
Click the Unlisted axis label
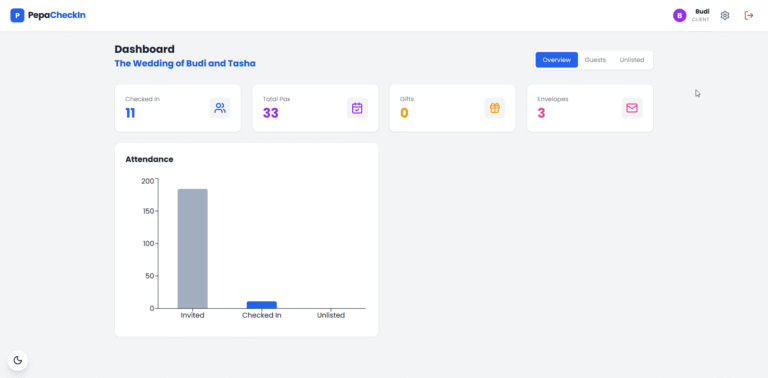[x=331, y=315]
